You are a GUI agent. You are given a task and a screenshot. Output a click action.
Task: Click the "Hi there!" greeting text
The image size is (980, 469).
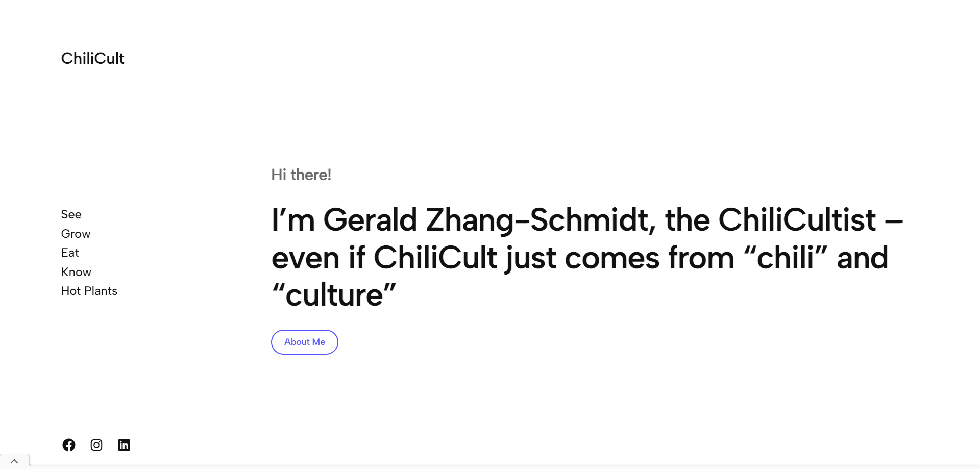(x=301, y=175)
